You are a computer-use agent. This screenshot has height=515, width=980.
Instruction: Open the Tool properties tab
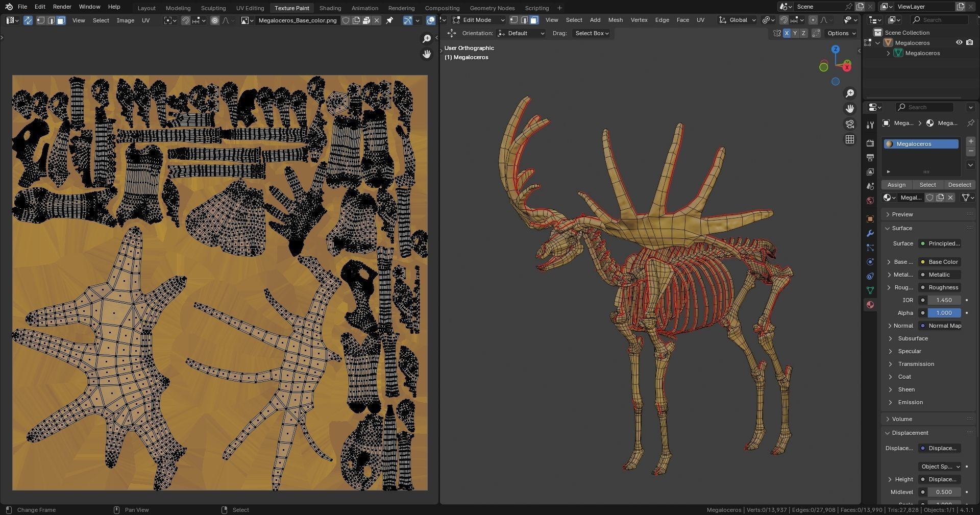click(870, 125)
